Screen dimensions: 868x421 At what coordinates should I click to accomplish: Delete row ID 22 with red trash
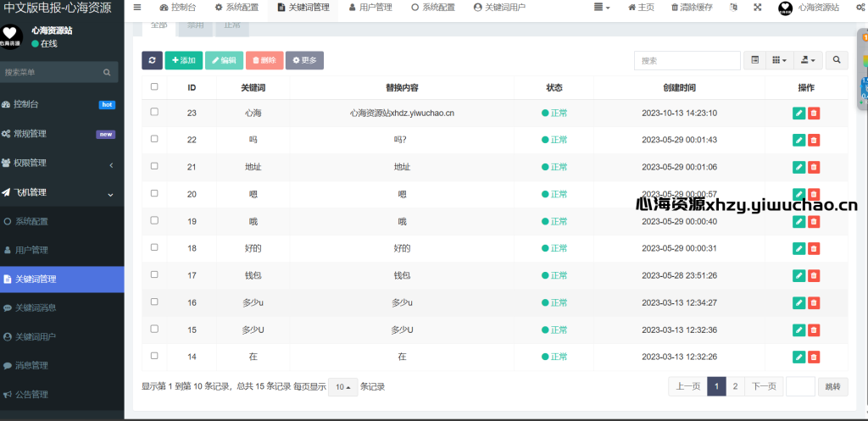click(x=813, y=140)
